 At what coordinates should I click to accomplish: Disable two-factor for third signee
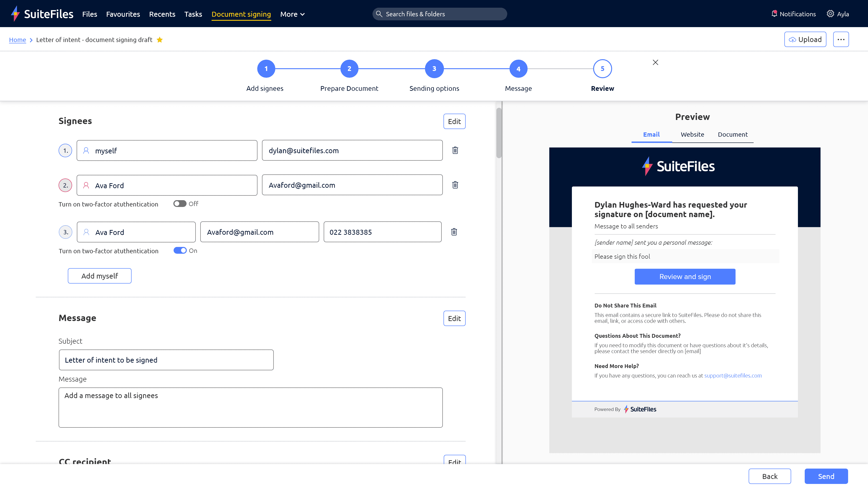[180, 251]
